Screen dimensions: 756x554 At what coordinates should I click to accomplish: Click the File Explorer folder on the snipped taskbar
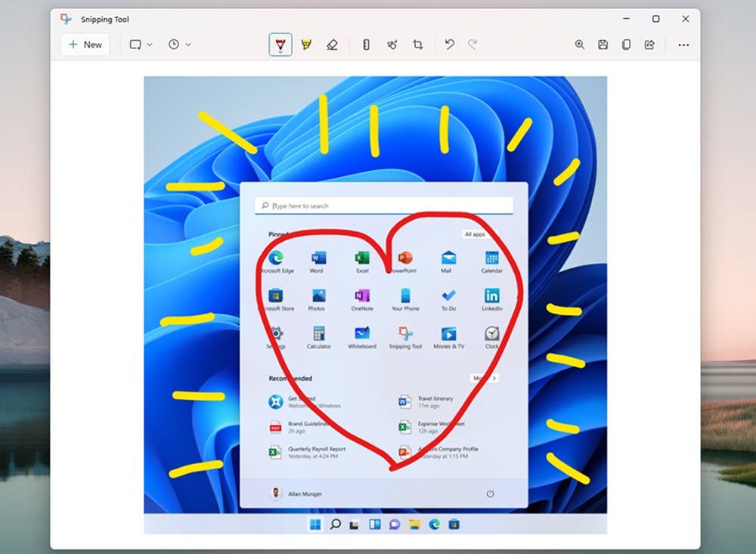(x=414, y=524)
